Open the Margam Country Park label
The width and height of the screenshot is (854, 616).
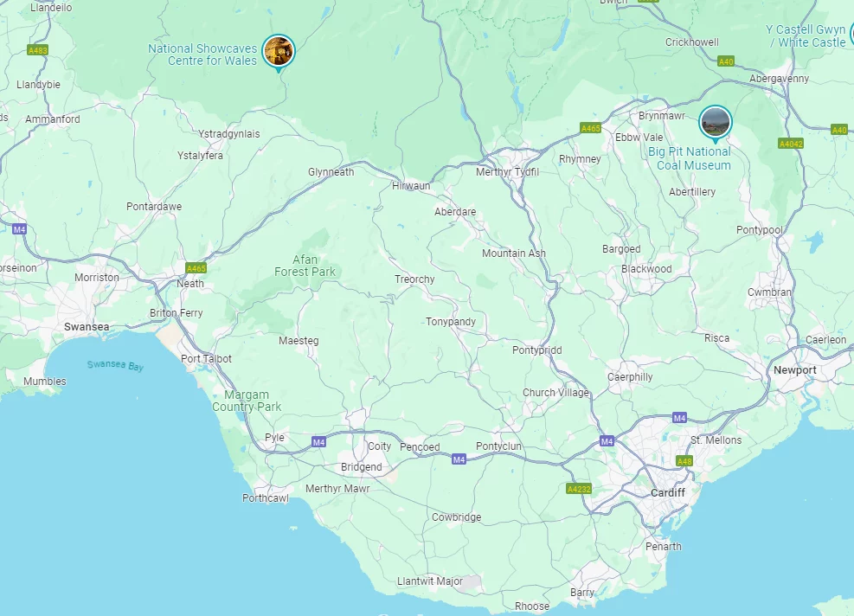pyautogui.click(x=247, y=401)
